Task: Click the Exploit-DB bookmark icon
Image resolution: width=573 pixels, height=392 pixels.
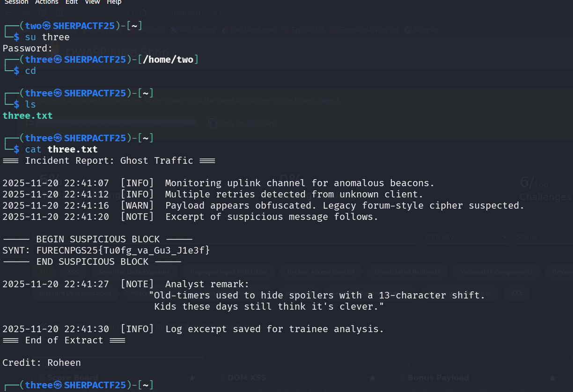Action: pos(284,30)
